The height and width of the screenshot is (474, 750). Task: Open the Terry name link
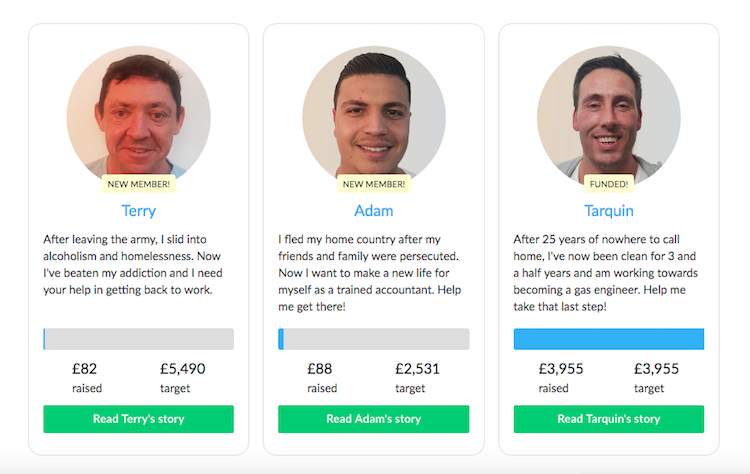[x=138, y=211]
